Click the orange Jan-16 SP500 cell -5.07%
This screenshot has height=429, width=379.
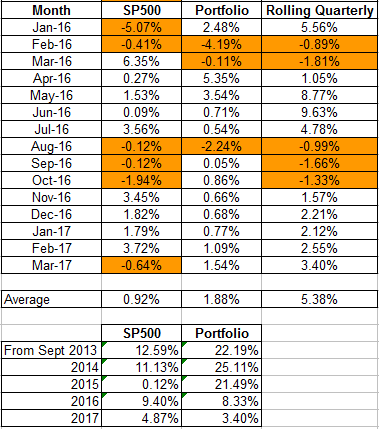click(141, 27)
